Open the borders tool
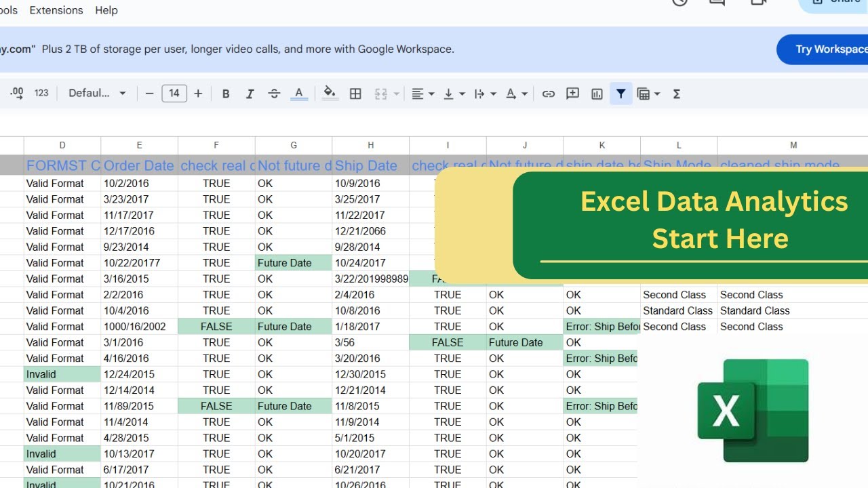The width and height of the screenshot is (868, 488). click(x=355, y=94)
